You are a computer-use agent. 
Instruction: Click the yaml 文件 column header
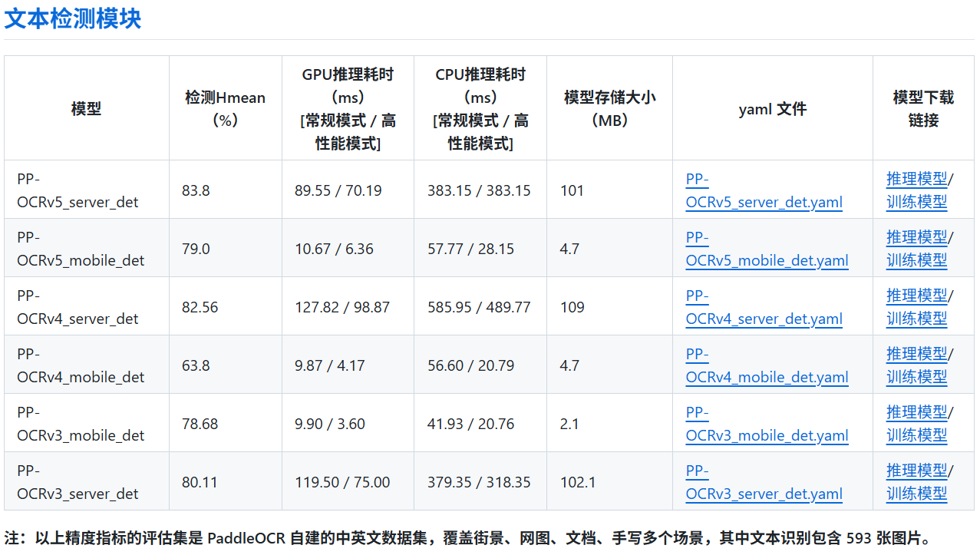(772, 109)
